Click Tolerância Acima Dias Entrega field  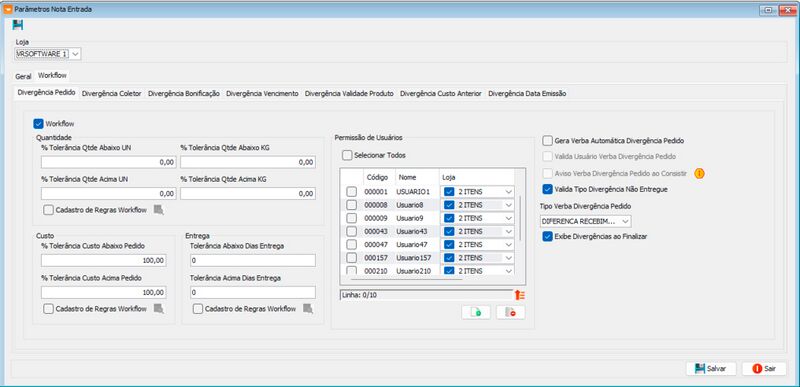(253, 292)
